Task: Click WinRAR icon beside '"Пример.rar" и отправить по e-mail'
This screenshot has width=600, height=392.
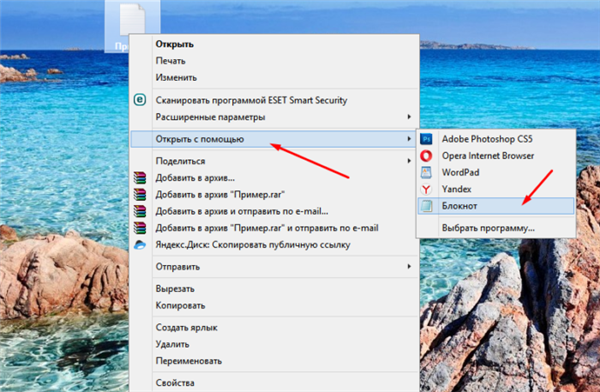Action: (140, 228)
